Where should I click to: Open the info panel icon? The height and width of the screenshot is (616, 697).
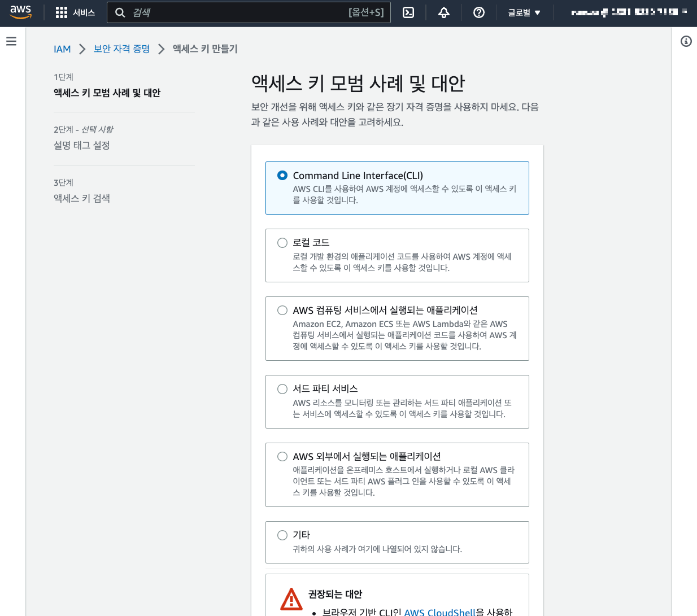click(x=686, y=41)
